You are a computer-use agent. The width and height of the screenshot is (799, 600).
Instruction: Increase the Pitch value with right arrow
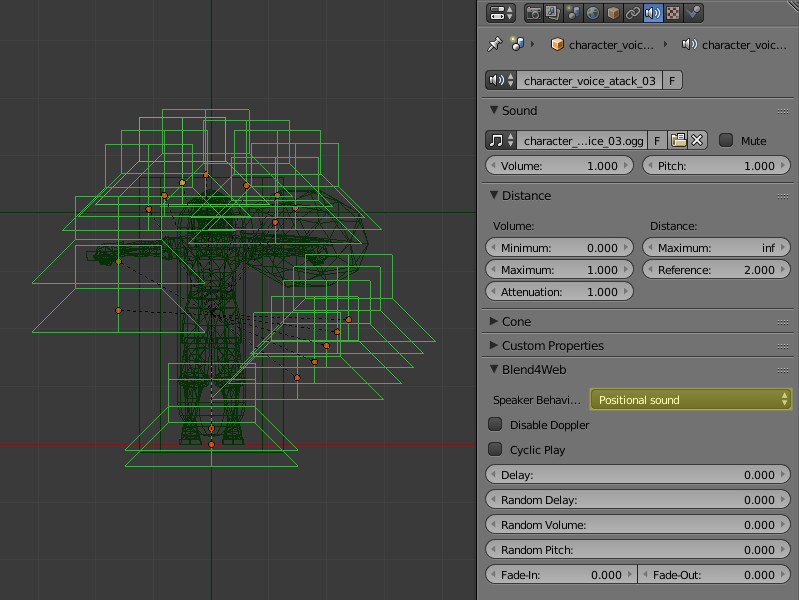(x=783, y=166)
